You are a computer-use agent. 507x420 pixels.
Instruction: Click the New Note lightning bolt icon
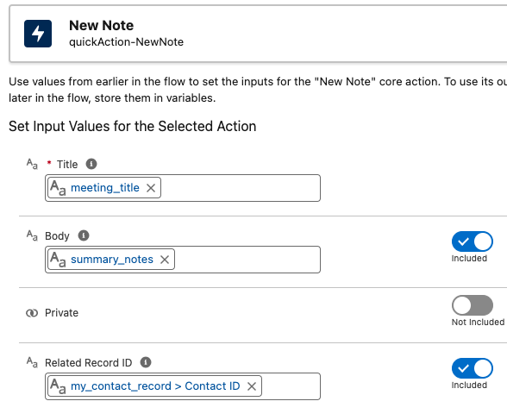38,34
